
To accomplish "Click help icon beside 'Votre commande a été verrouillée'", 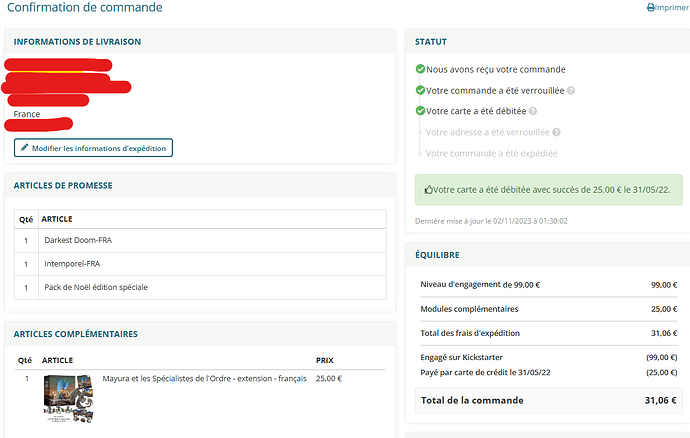I will [x=571, y=91].
